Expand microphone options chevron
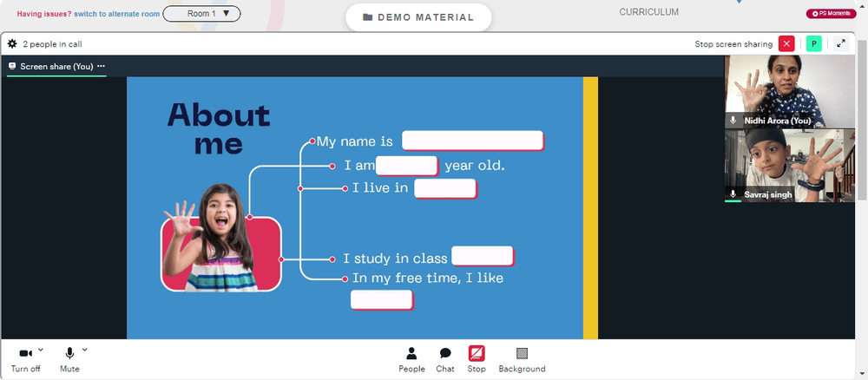The width and height of the screenshot is (868, 380). coord(85,350)
